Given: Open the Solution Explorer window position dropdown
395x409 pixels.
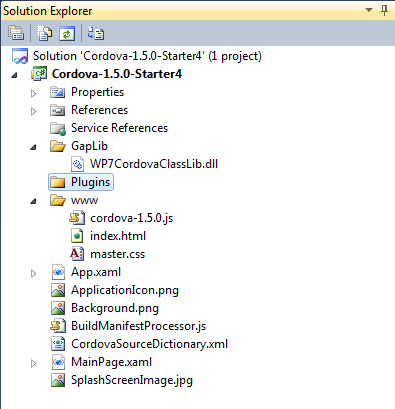Looking at the screenshot, I should pos(369,10).
